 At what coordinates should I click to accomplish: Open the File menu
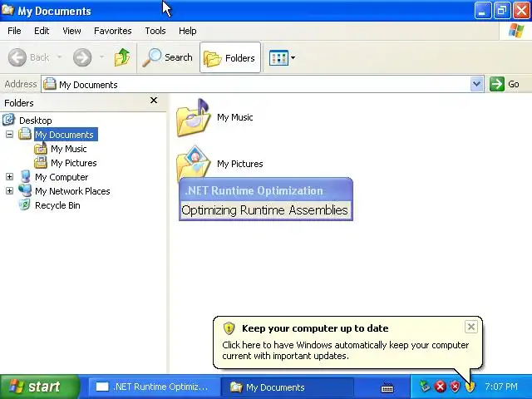14,31
